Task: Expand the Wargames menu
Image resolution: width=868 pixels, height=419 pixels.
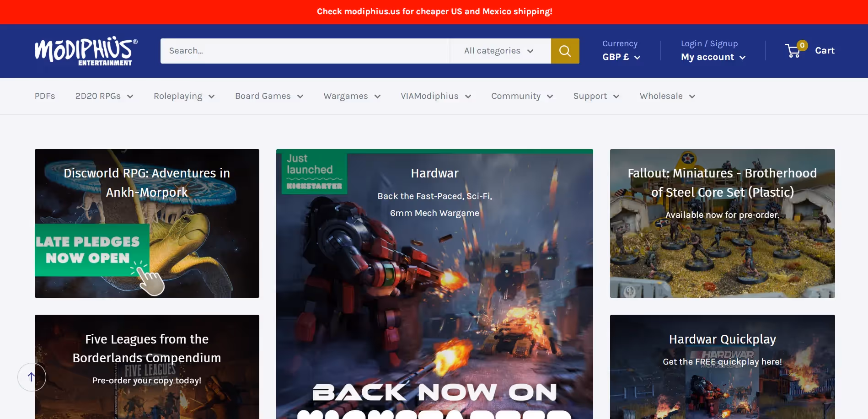Action: pyautogui.click(x=352, y=96)
